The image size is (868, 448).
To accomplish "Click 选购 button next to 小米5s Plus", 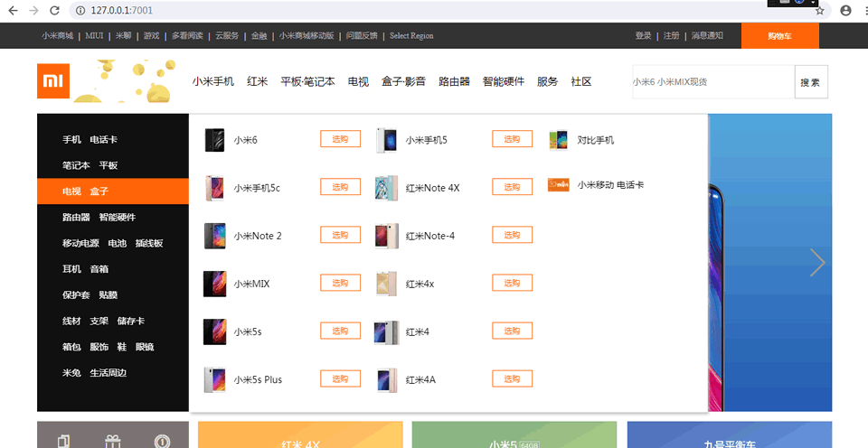I will point(341,378).
